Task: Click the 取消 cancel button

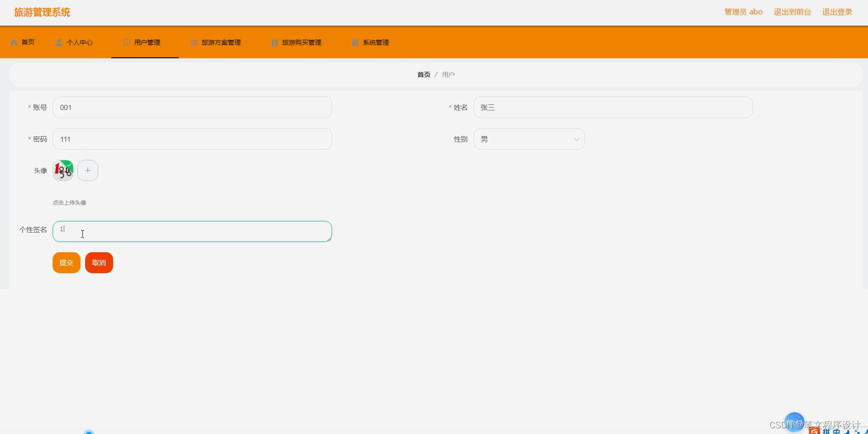Action: tap(99, 262)
